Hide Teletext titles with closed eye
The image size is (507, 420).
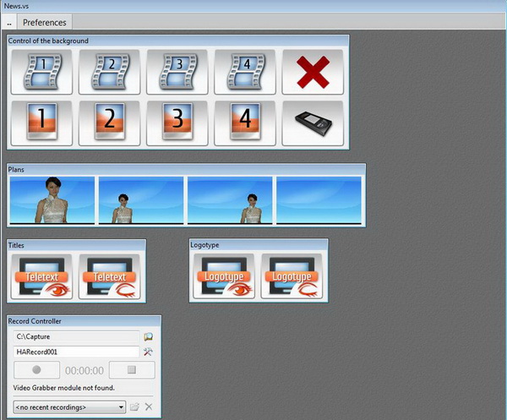[x=109, y=276]
